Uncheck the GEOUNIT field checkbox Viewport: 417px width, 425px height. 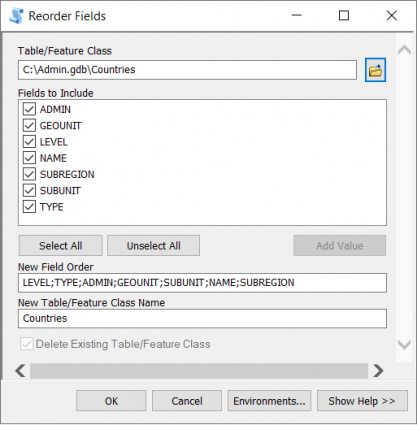[x=29, y=125]
